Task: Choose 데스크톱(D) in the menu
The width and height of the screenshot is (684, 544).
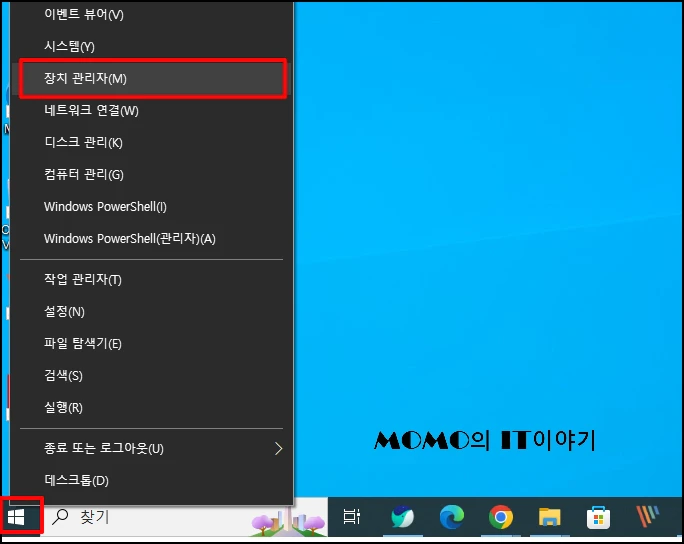Action: (x=152, y=480)
